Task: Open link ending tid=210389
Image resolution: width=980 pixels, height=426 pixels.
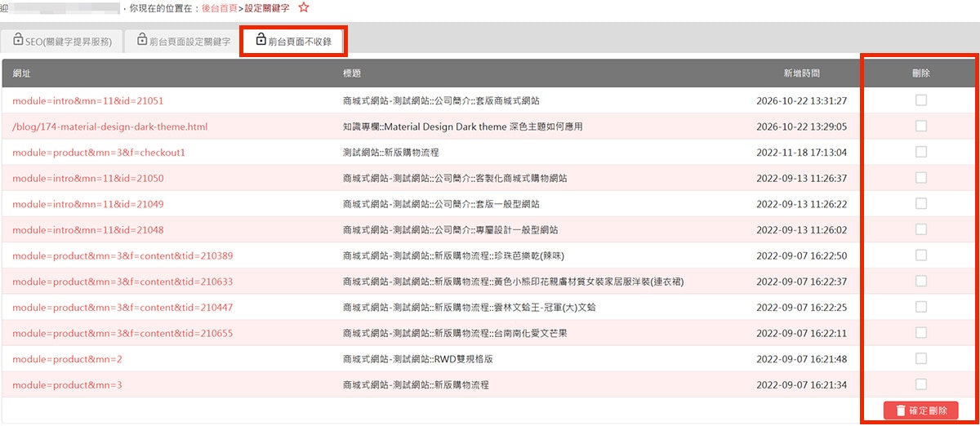Action: (x=122, y=256)
